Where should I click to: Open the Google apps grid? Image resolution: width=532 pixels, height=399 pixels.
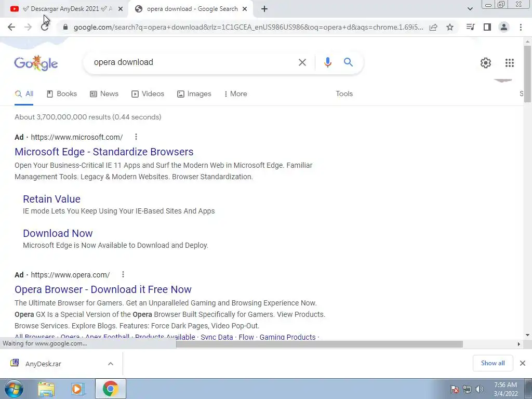(x=509, y=63)
